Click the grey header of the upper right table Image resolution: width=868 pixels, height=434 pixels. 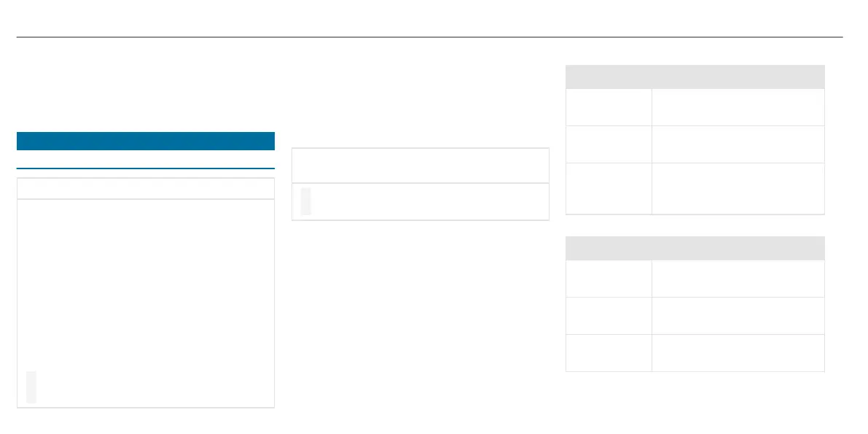695,77
